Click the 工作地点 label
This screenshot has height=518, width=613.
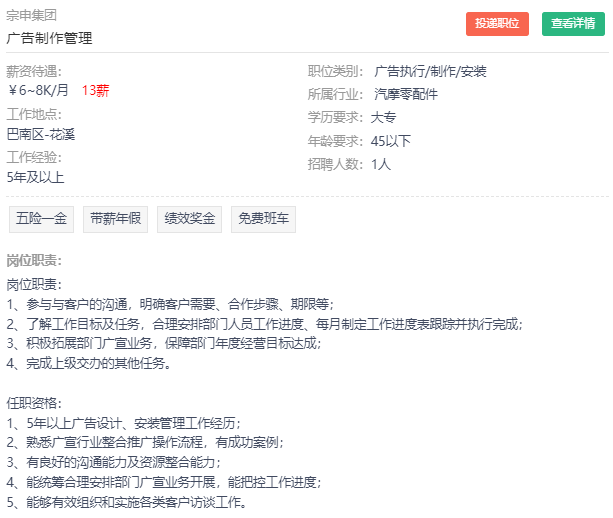[x=34, y=115]
